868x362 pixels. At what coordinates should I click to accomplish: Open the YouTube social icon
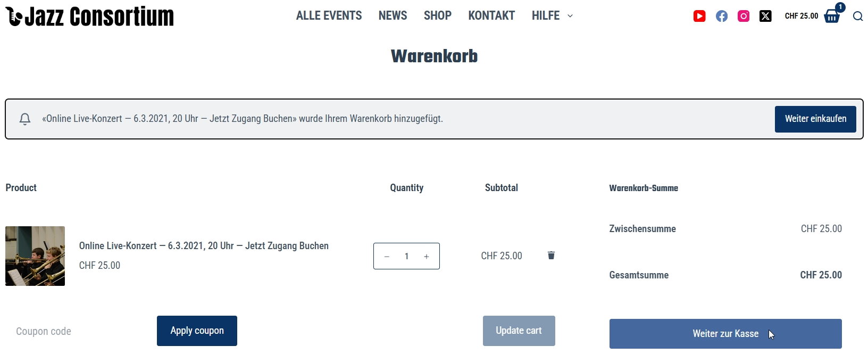pos(699,16)
